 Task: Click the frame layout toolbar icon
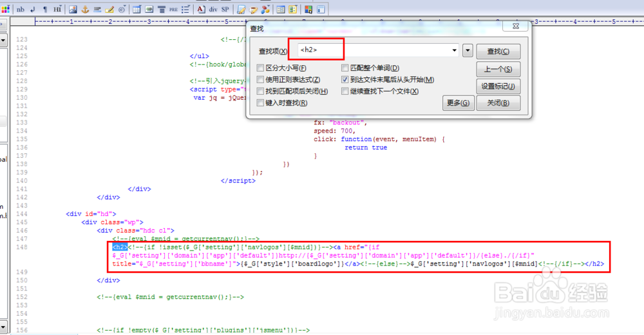[x=321, y=9]
